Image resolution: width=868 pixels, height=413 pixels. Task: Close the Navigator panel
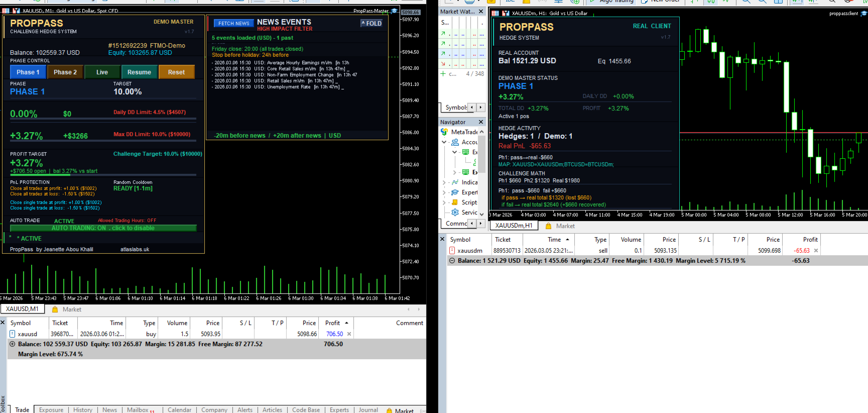coord(481,122)
